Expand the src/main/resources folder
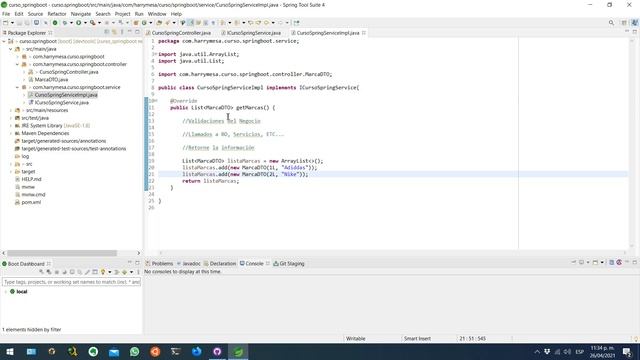 [x=11, y=110]
